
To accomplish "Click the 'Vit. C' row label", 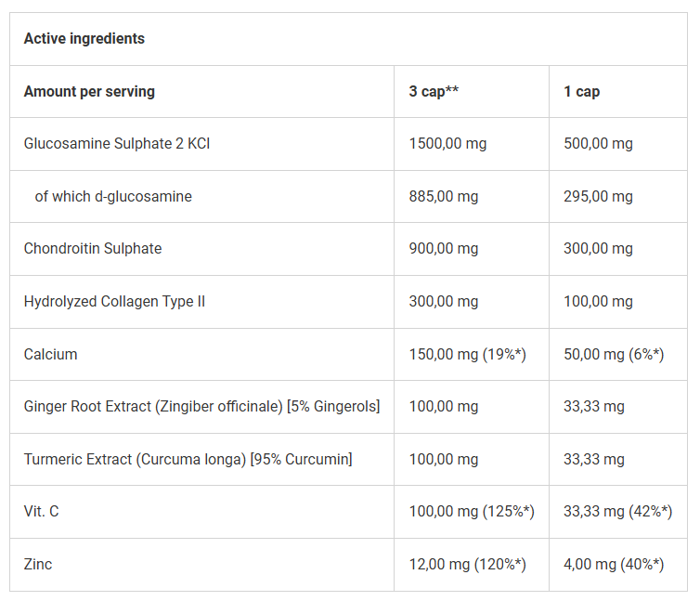I will 42,512.
